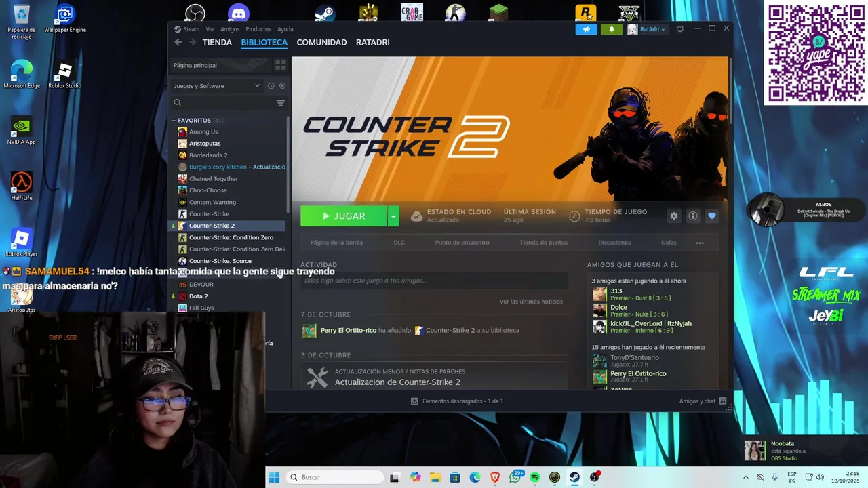Select Borderlands 2 in the library

(208, 155)
